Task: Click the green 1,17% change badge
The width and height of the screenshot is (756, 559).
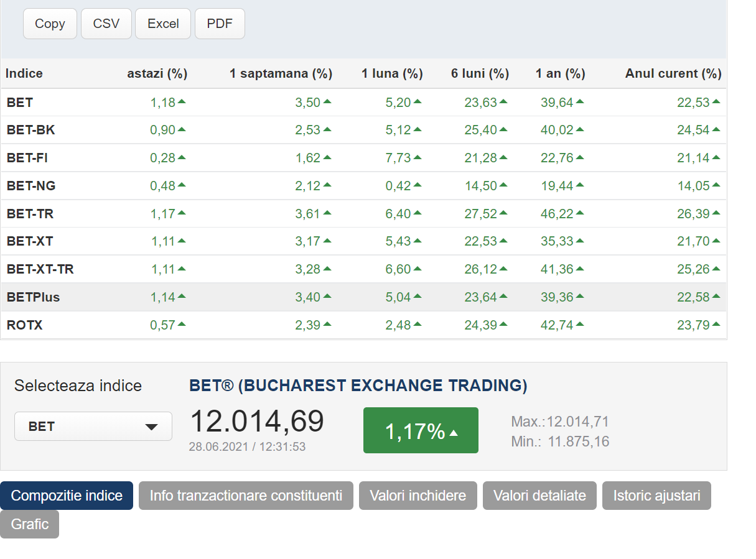Action: coord(421,430)
